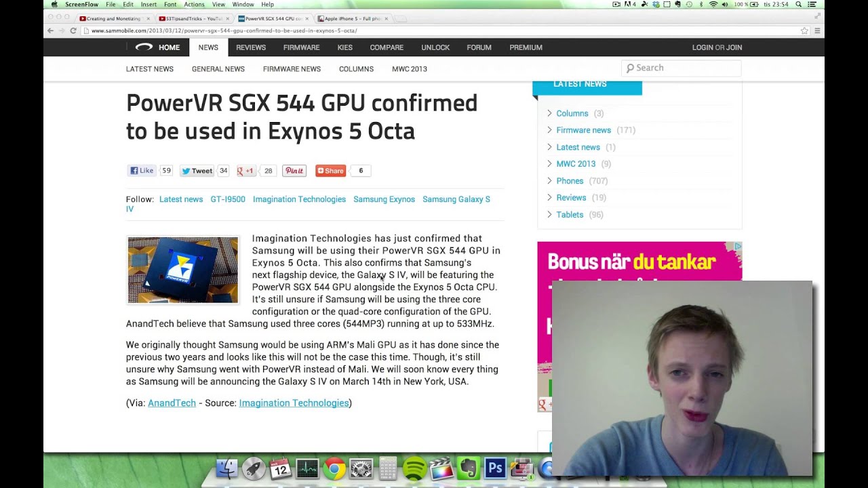Image resolution: width=868 pixels, height=488 pixels.
Task: Switch to Creating and Monetizing tab
Action: click(113, 18)
